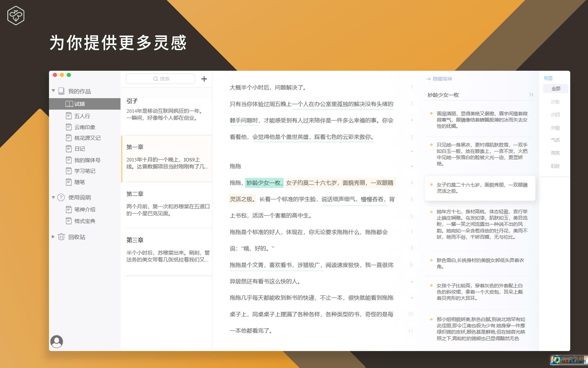This screenshot has height=368, width=588.
Task: Click the 标签 header label
Action: 548,78
